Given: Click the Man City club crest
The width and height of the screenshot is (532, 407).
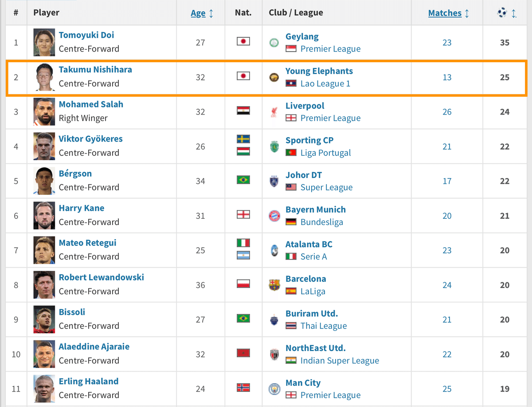Looking at the screenshot, I should (x=274, y=389).
